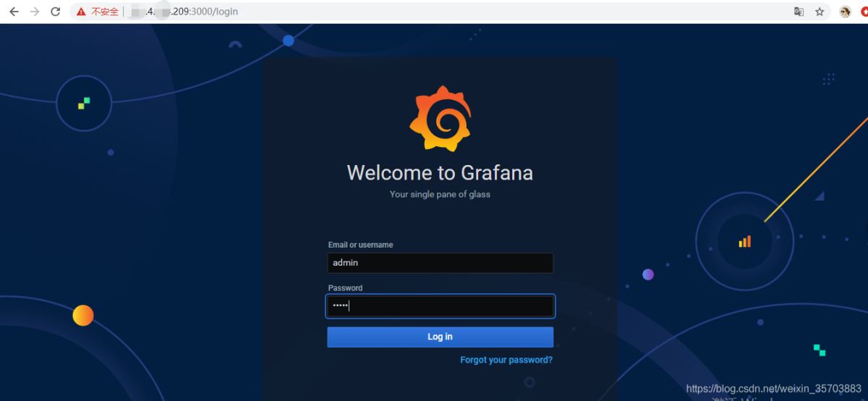The width and height of the screenshot is (868, 401).
Task: Go back using the browser back arrow
Action: click(14, 12)
